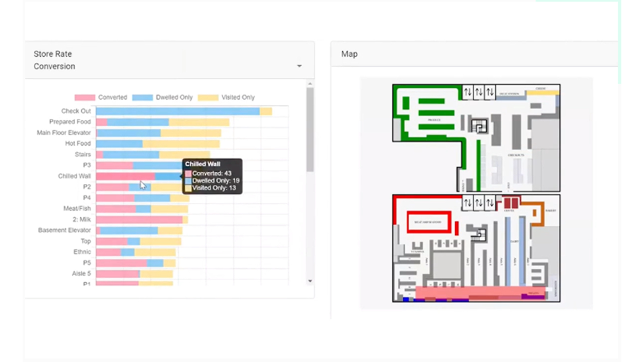
Task: Click the Check Out row label
Action: point(76,111)
